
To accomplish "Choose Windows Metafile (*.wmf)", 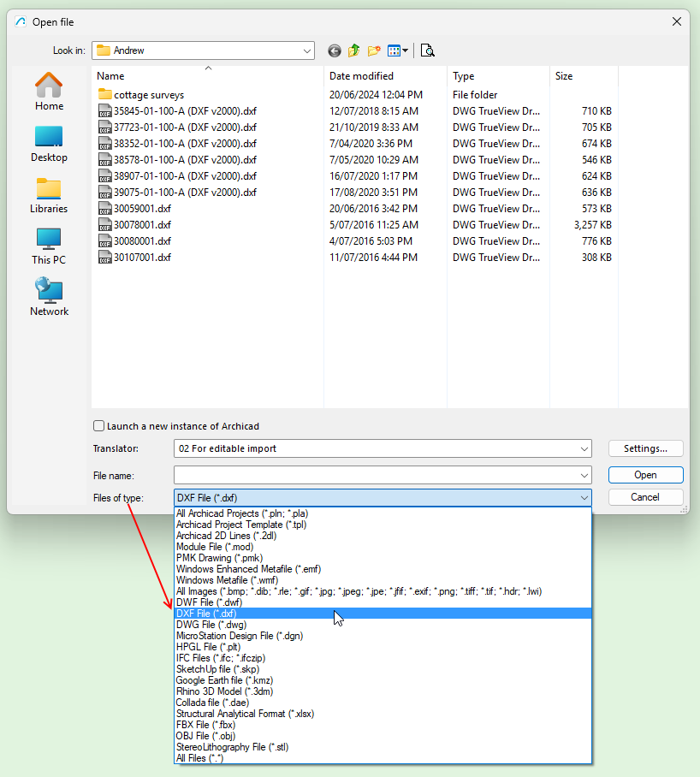I will [383, 580].
